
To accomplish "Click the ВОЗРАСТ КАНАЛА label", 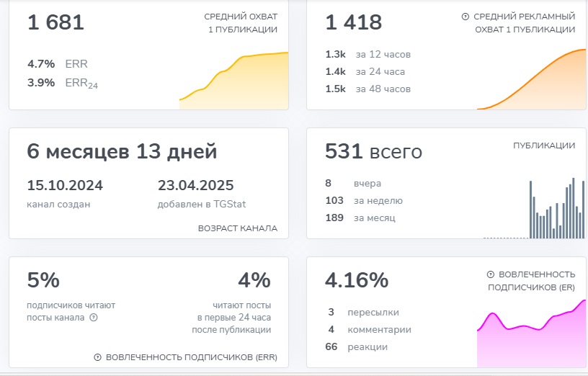I will pos(238,228).
